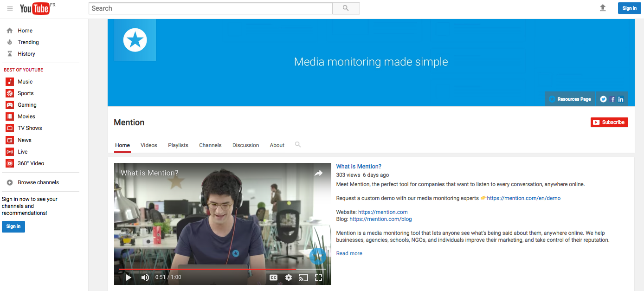Screen dimensions: 644x291
Task: Open the What is Mention? title link
Action: [359, 167]
